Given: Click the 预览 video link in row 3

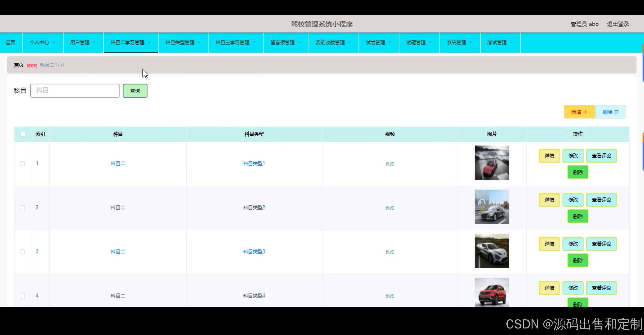Looking at the screenshot, I should [390, 252].
